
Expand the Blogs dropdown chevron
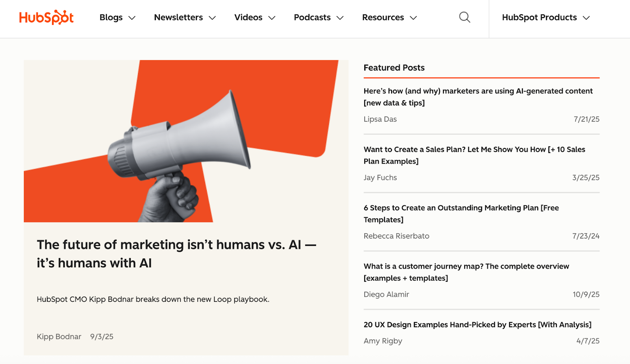132,18
